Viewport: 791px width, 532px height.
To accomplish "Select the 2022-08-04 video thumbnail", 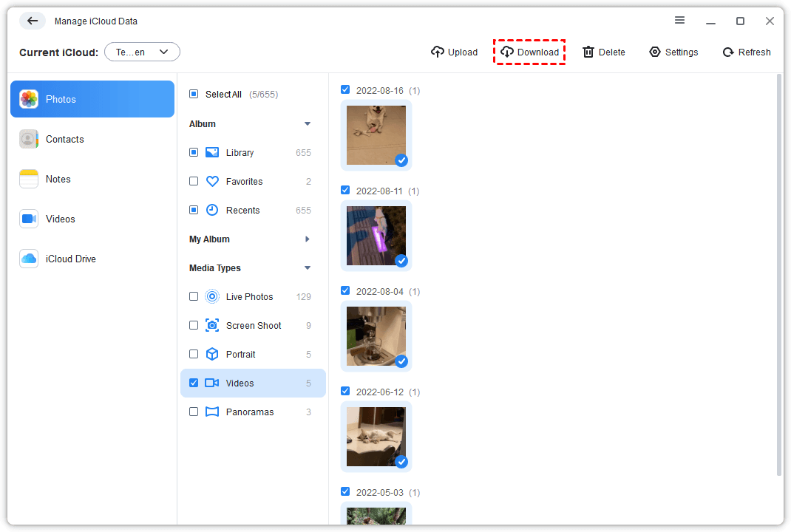I will point(376,336).
